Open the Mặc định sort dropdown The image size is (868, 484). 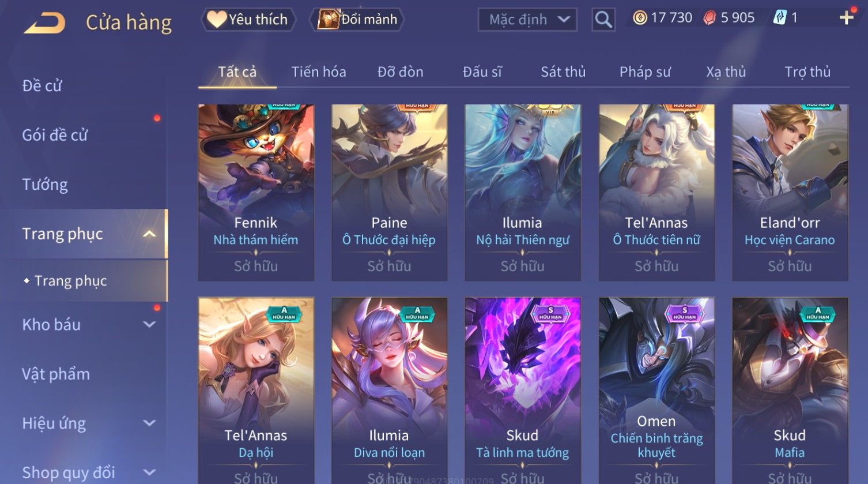click(528, 20)
